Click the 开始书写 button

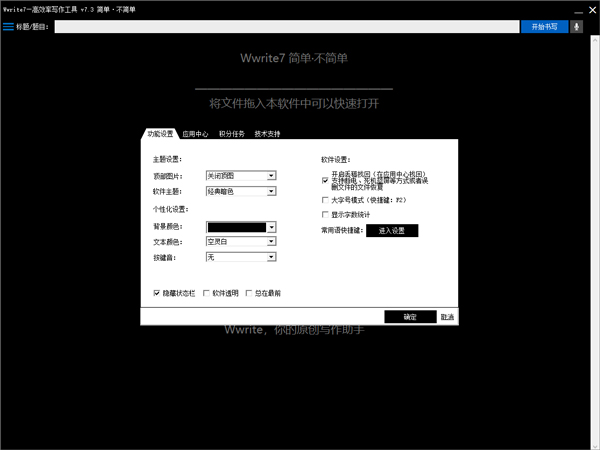coord(544,27)
